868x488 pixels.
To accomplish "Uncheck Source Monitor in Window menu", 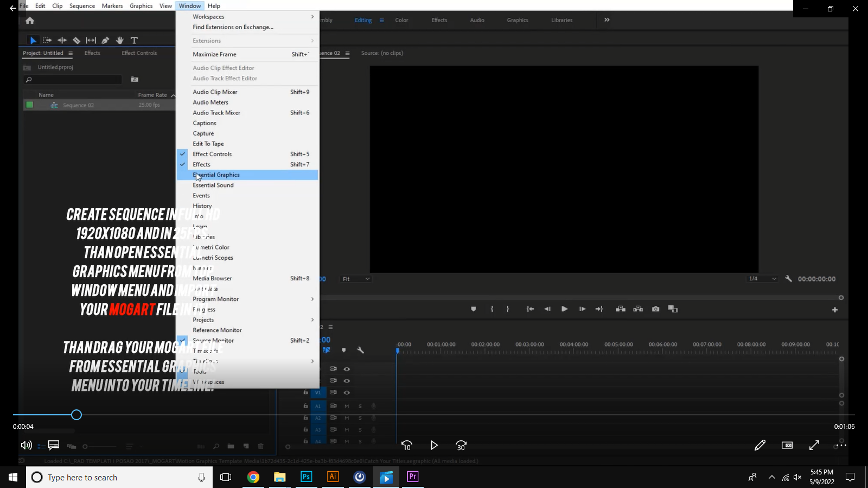I will pos(247,341).
